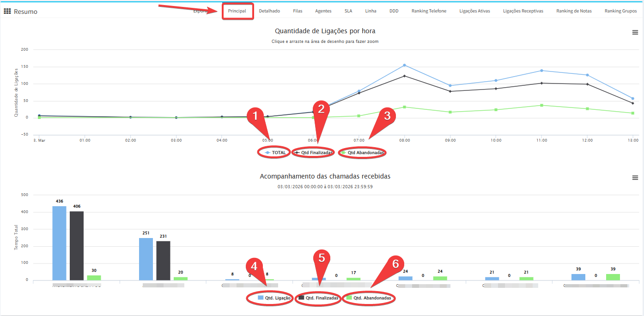
Task: Open the SLA tab
Action: pos(348,11)
